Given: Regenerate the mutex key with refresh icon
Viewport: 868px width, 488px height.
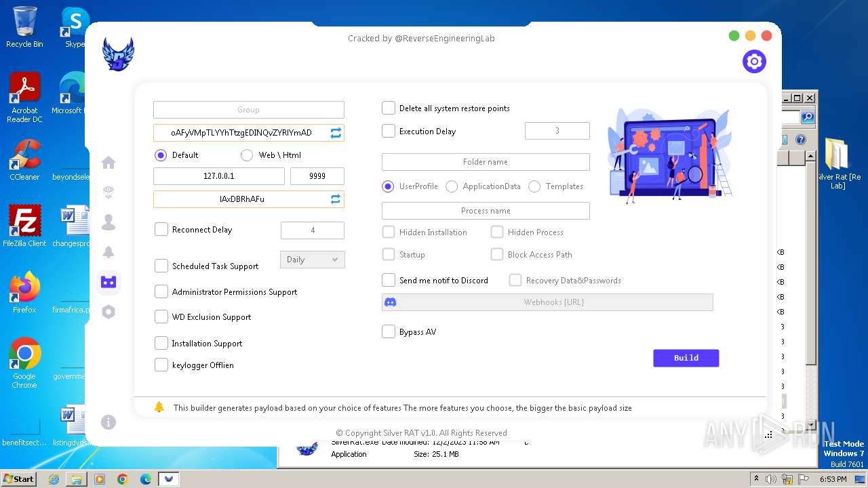Looking at the screenshot, I should click(336, 133).
